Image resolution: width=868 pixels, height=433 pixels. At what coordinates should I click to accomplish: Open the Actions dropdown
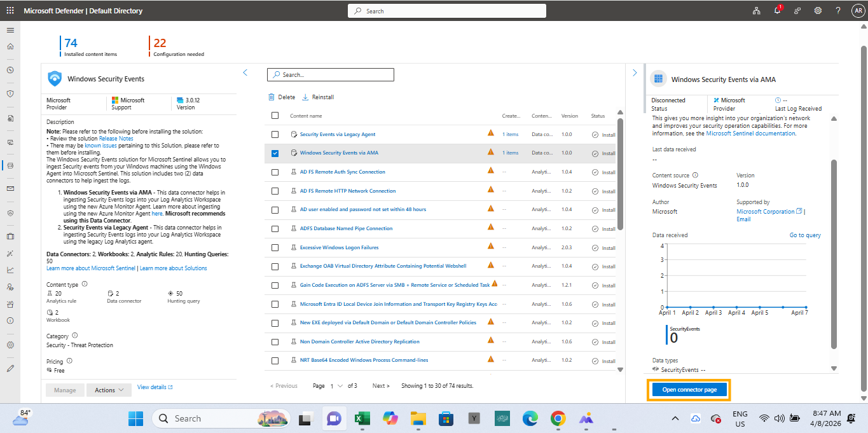[109, 390]
